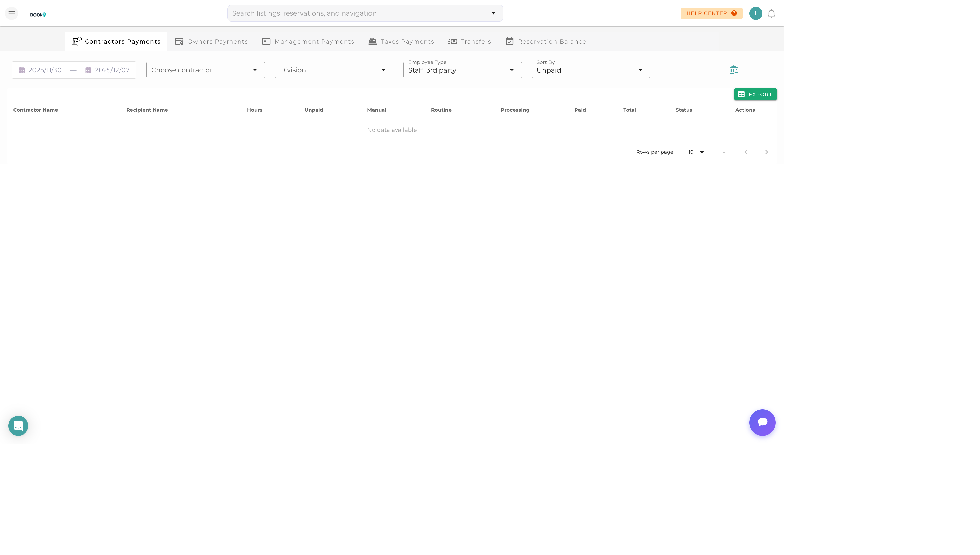The height and width of the screenshot is (555, 980).
Task: Click the notification bell icon
Action: (x=771, y=13)
